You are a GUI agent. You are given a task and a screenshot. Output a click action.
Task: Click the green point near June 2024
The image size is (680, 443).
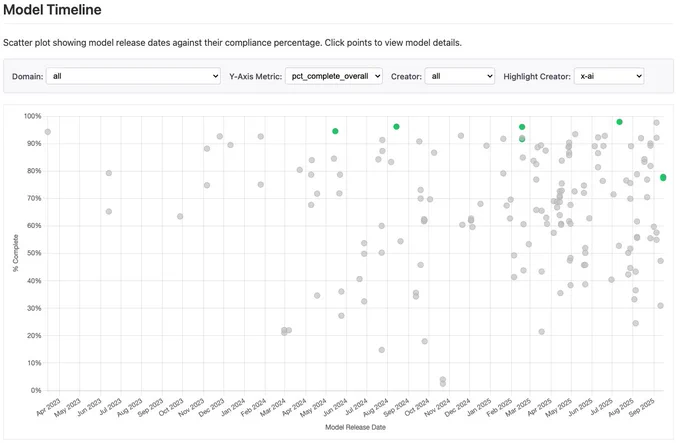(336, 131)
